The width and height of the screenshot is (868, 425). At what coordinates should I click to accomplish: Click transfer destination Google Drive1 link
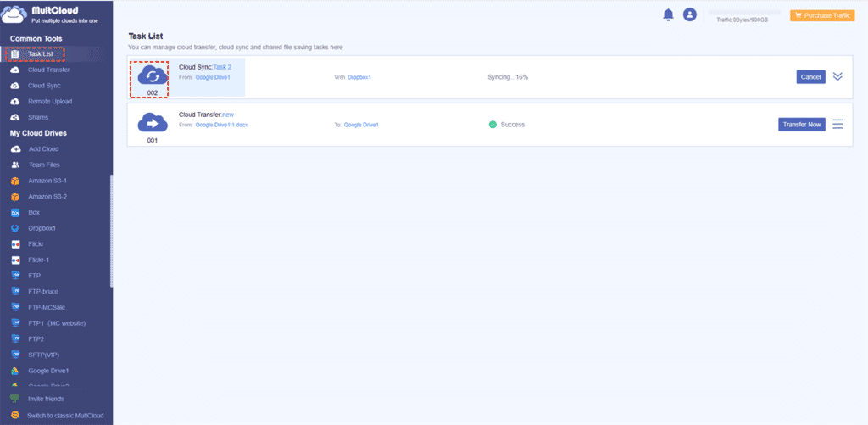coord(361,126)
